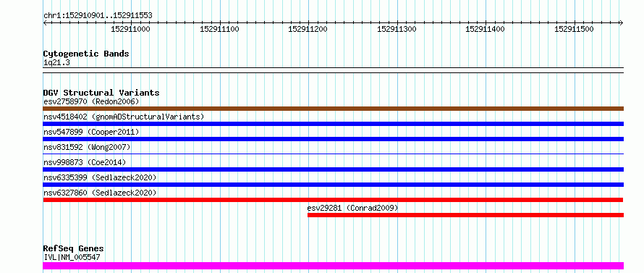Open the nsv6327860 (Sedlazeck2020) label
644x273 pixels.
tap(100, 193)
